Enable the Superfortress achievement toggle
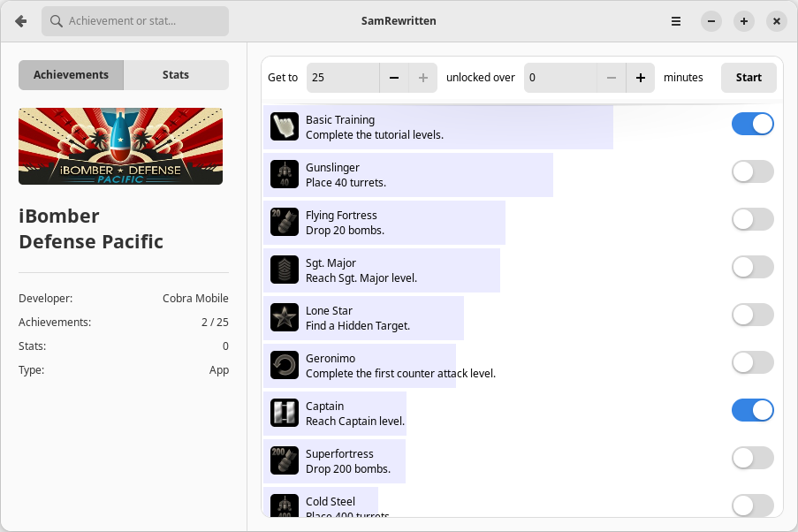This screenshot has height=532, width=798. click(753, 458)
